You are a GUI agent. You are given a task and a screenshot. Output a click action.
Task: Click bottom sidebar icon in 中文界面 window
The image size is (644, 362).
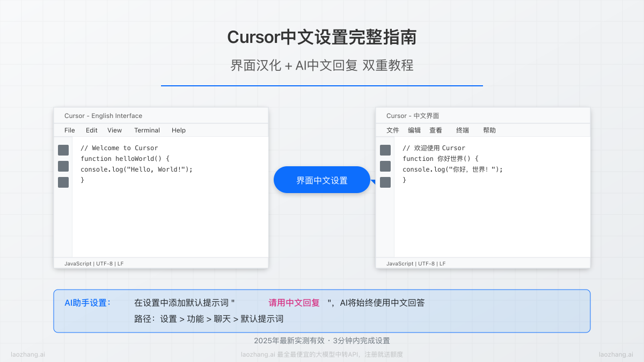pos(385,182)
